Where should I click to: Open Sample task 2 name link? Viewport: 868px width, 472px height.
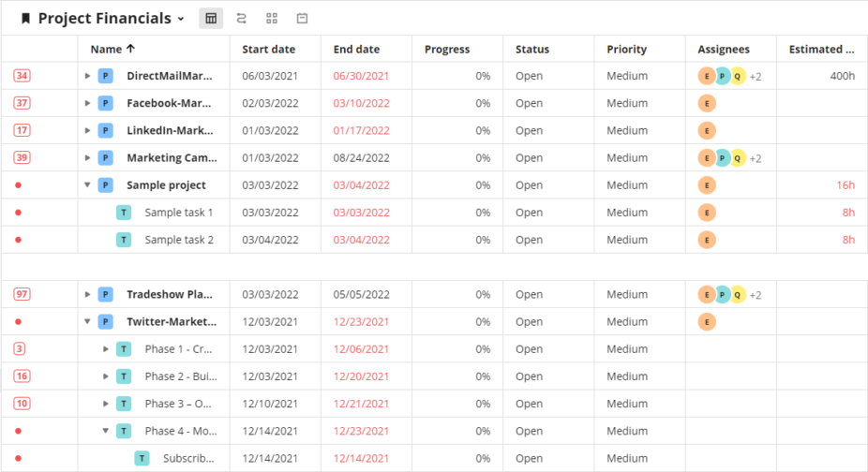(179, 240)
